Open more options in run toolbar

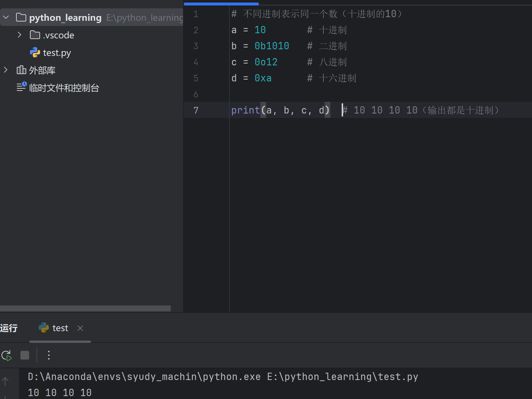[x=49, y=355]
